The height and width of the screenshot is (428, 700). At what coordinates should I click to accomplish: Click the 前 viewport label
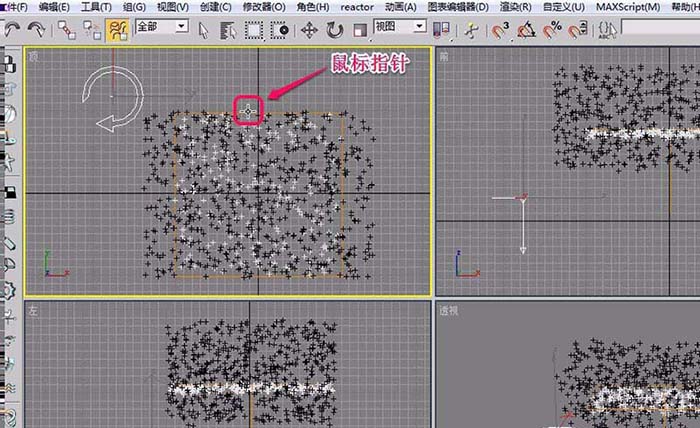click(444, 56)
